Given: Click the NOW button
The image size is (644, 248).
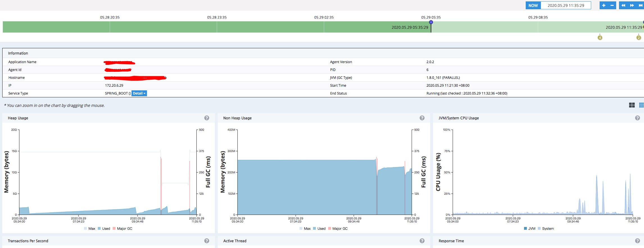Looking at the screenshot, I should [533, 5].
